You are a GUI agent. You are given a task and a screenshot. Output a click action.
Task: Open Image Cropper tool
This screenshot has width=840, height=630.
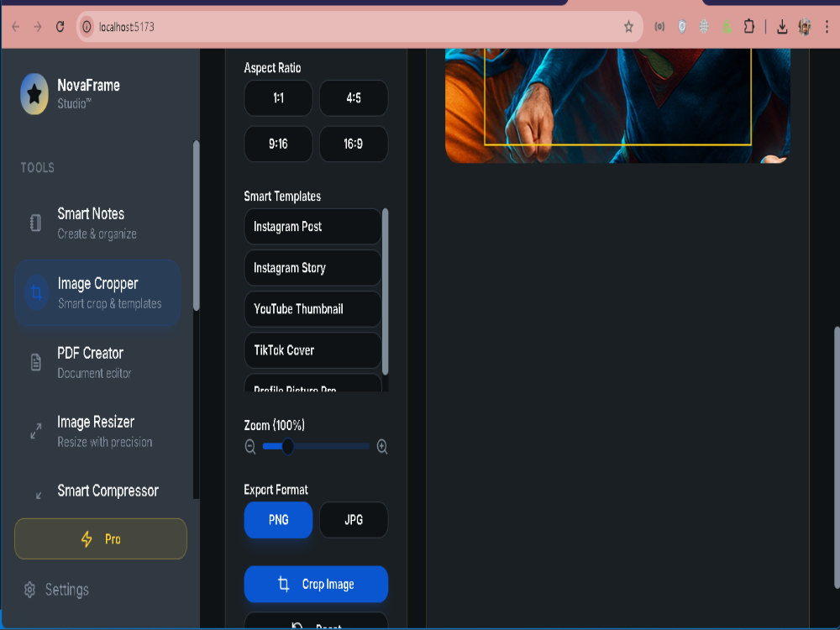tap(98, 293)
